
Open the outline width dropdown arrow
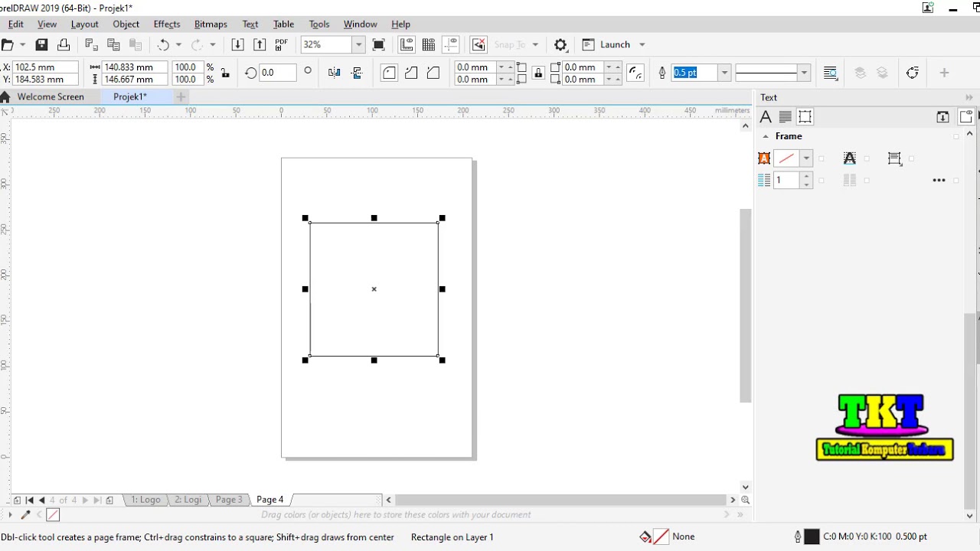click(x=724, y=73)
